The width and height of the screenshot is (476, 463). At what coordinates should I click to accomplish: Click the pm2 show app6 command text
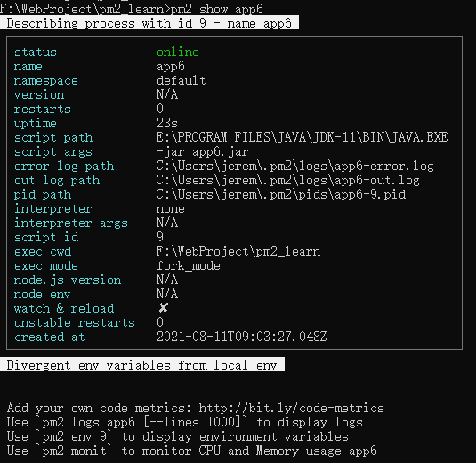tap(217, 9)
